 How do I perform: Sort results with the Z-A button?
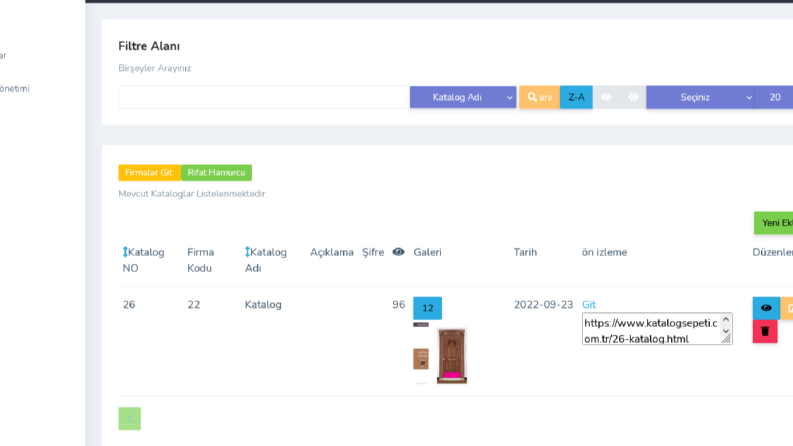click(576, 97)
